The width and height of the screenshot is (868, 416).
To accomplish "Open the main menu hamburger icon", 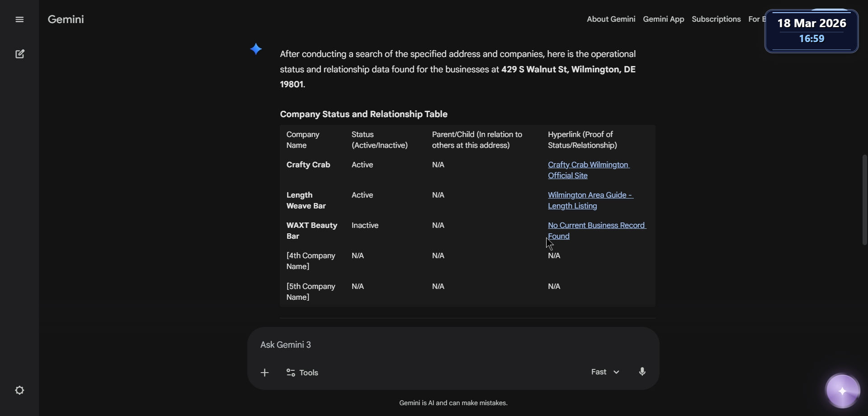I will [x=19, y=19].
